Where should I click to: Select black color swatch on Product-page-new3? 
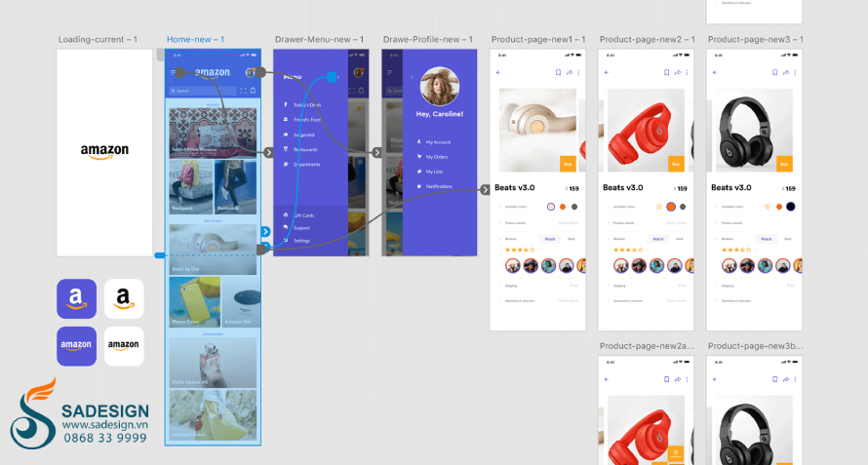pos(791,207)
